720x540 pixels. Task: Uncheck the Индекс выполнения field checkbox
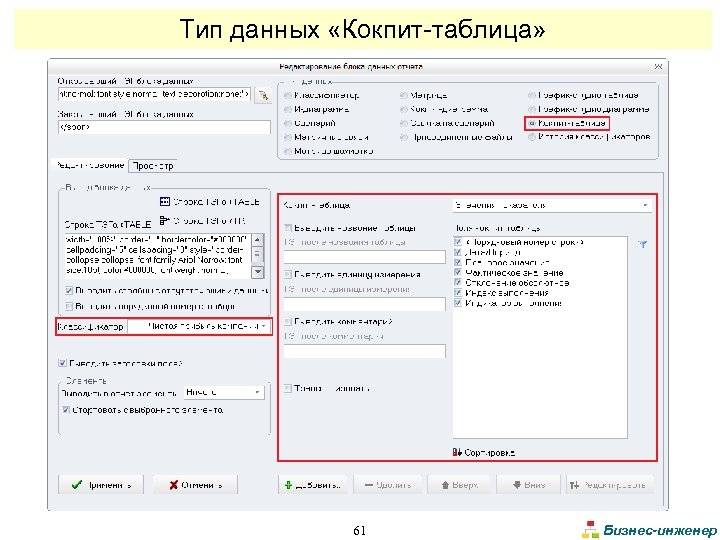point(457,292)
